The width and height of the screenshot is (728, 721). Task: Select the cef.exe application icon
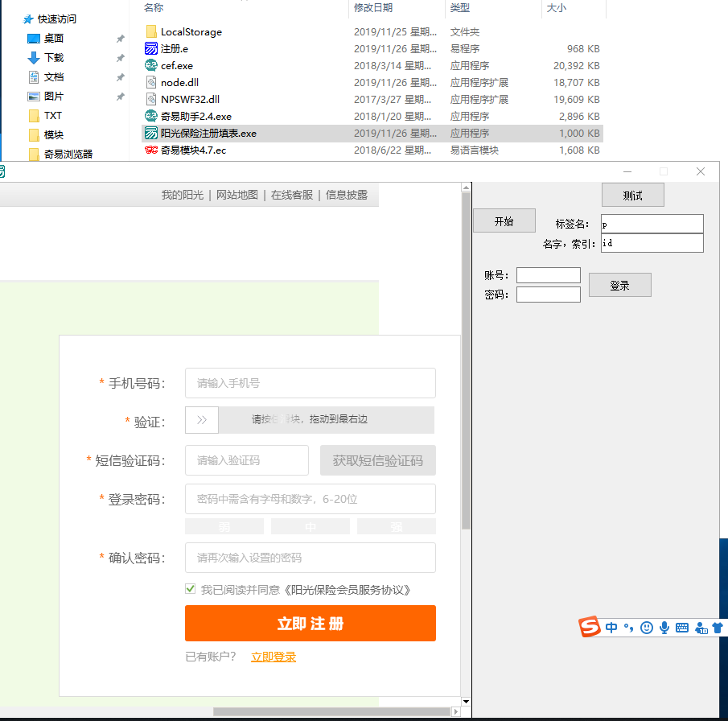[151, 65]
